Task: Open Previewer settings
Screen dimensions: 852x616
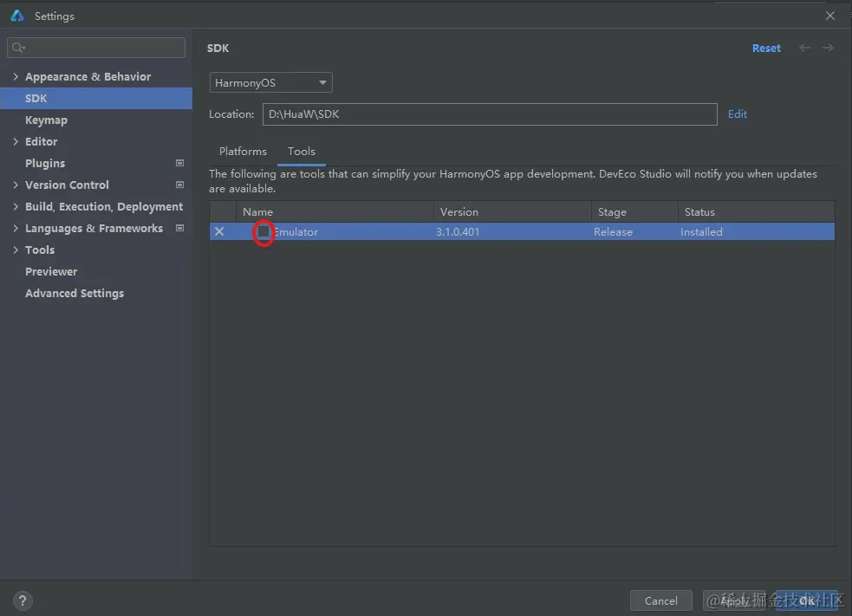Action: coord(51,271)
